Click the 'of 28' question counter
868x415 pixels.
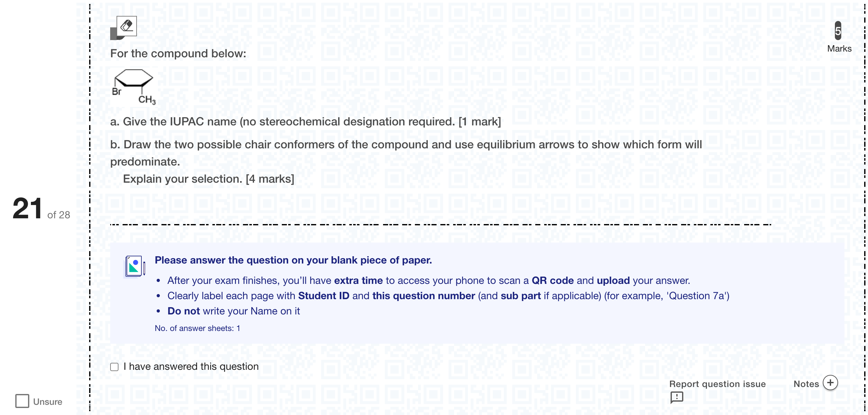[x=59, y=215]
